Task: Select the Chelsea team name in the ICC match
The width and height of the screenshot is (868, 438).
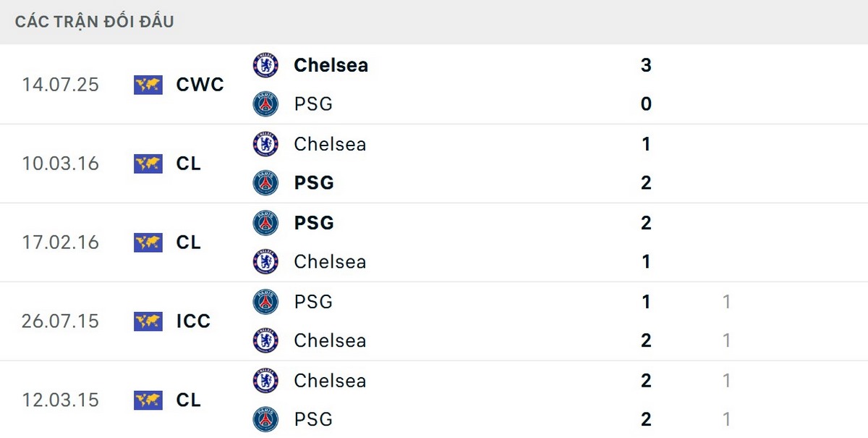Action: (330, 341)
